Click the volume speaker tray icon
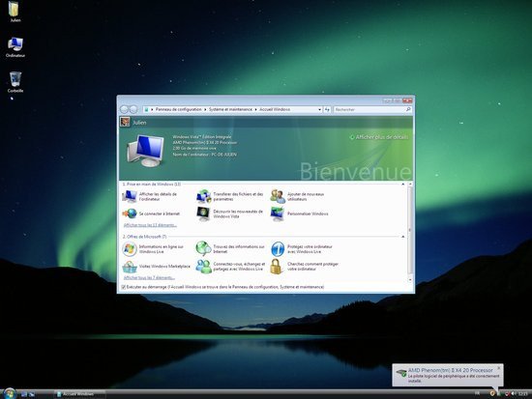Image resolution: width=532 pixels, height=399 pixels. [514, 393]
